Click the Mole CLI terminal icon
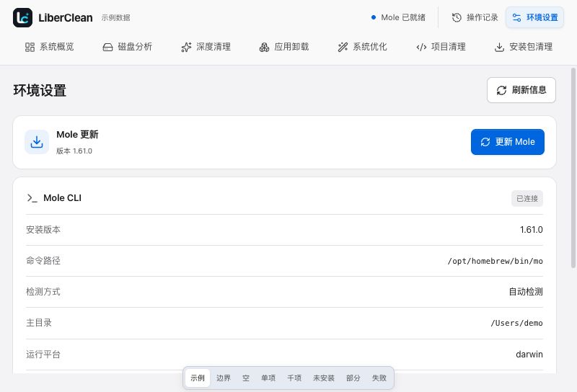The height and width of the screenshot is (392, 577). click(32, 198)
